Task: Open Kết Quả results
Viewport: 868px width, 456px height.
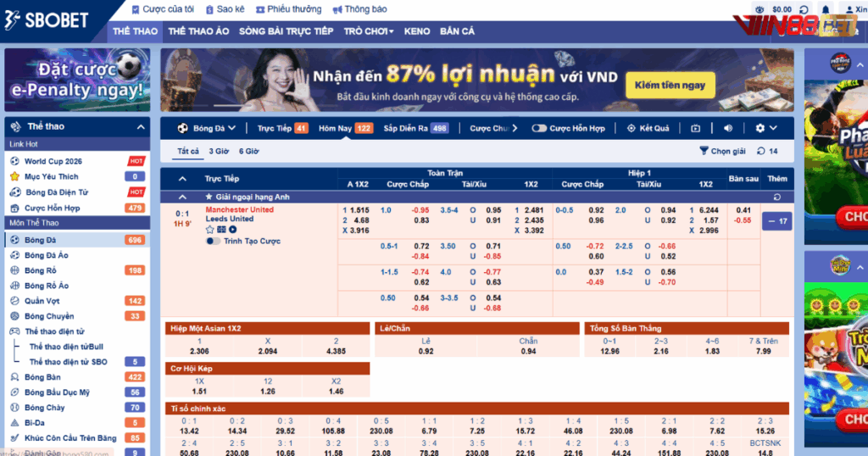Action: pos(648,128)
